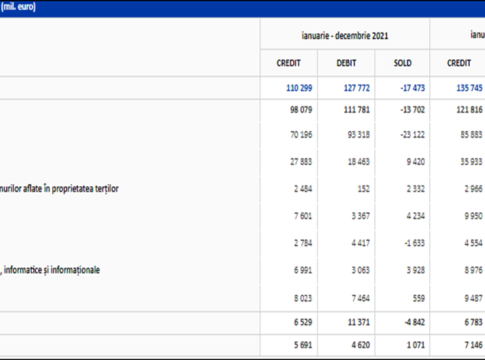Select the figure '3 928'

pos(416,270)
